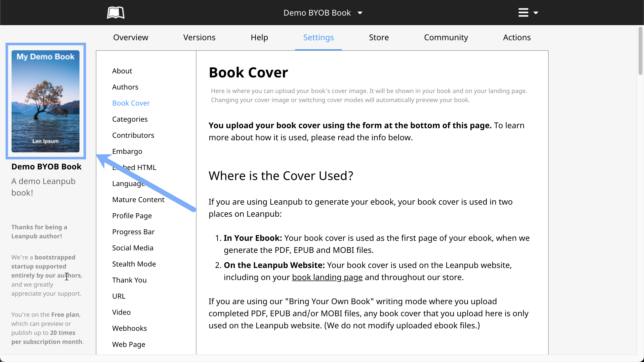Click the arrow beside the hamburger menu

click(536, 13)
